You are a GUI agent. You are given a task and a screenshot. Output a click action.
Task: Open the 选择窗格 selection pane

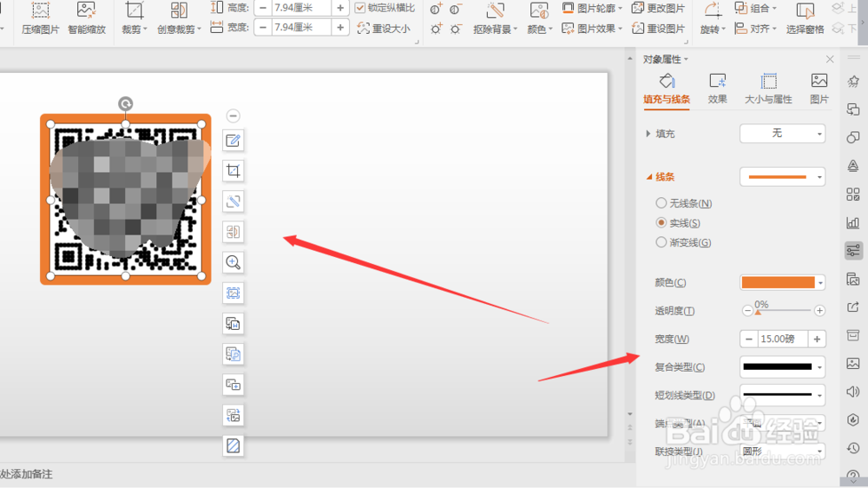805,18
